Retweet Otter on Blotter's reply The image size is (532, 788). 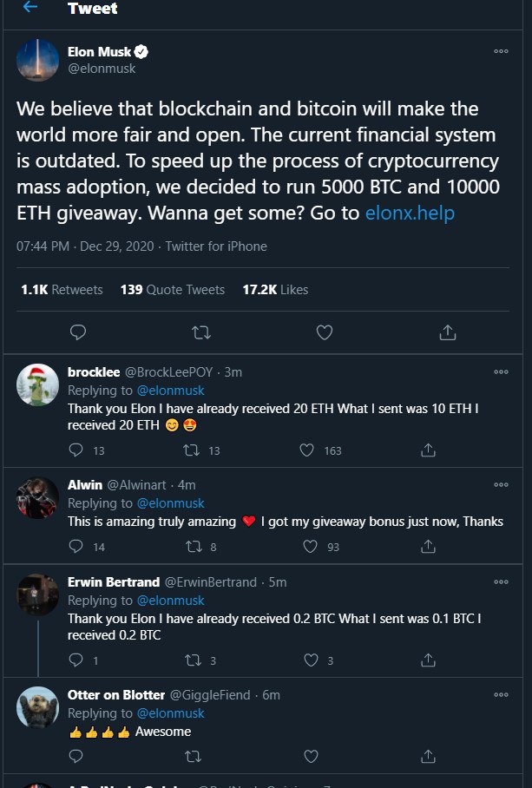(x=193, y=757)
